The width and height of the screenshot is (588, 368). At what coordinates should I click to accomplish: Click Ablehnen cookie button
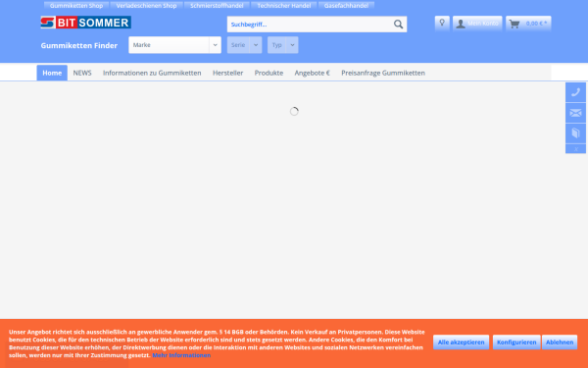560,342
